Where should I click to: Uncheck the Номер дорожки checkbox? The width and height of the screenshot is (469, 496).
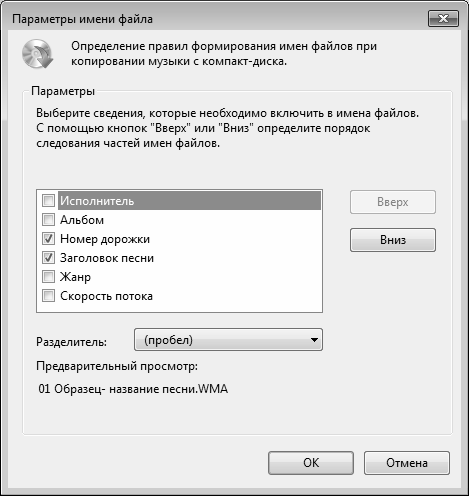coord(48,239)
